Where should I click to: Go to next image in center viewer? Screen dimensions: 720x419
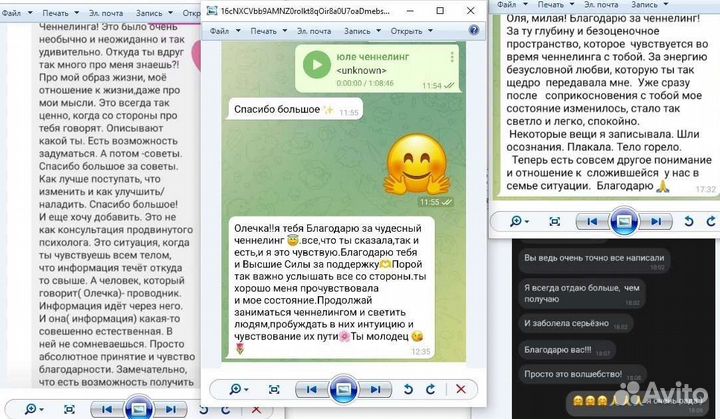coord(376,390)
